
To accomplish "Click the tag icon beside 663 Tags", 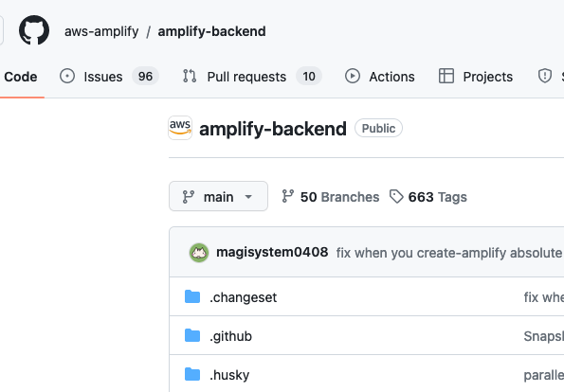I will (396, 197).
